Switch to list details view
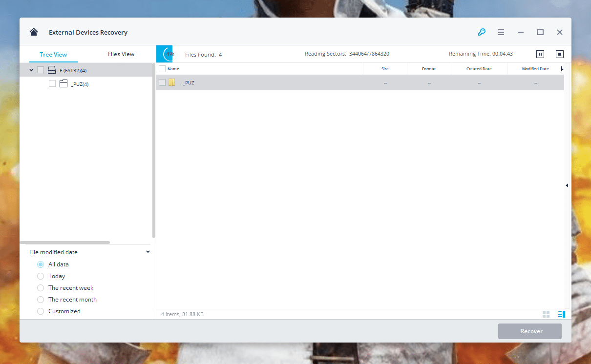The image size is (591, 364). coord(561,314)
